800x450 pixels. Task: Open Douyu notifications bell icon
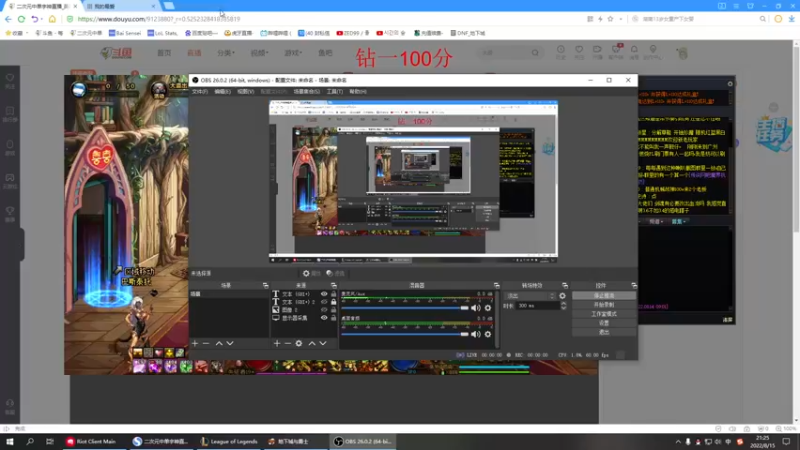click(x=634, y=49)
